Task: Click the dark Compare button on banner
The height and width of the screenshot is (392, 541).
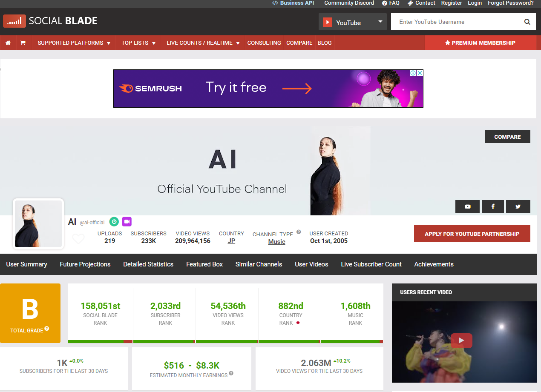Action: pos(507,137)
